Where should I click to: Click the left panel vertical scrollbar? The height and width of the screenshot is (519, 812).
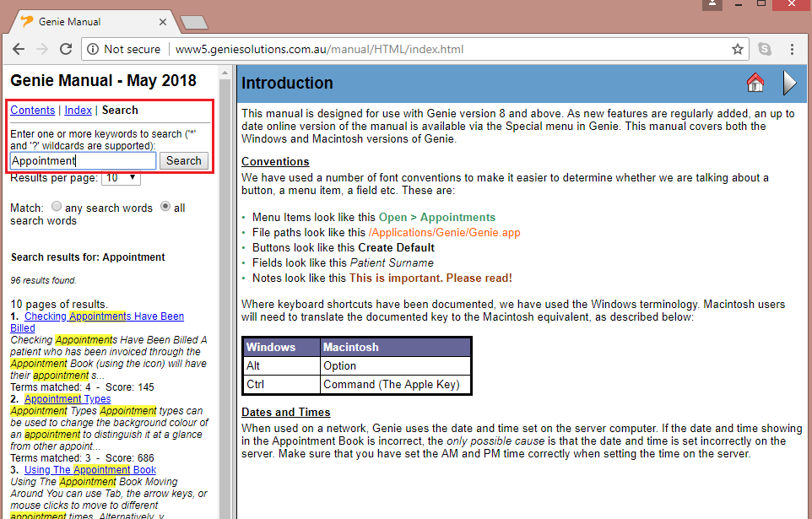coord(225,295)
